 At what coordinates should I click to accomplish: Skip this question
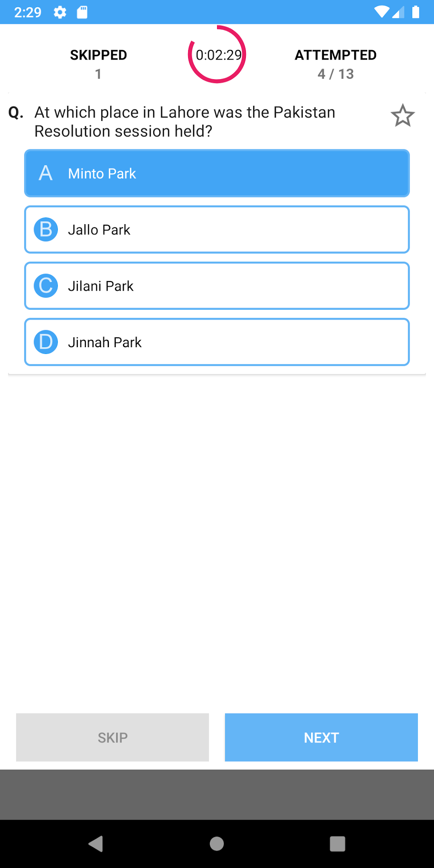tap(112, 737)
